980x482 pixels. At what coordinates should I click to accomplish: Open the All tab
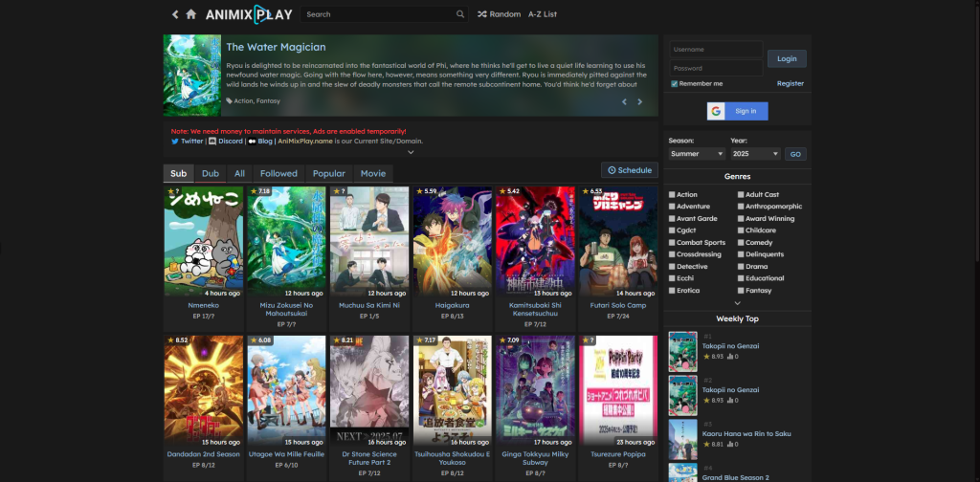pyautogui.click(x=239, y=173)
